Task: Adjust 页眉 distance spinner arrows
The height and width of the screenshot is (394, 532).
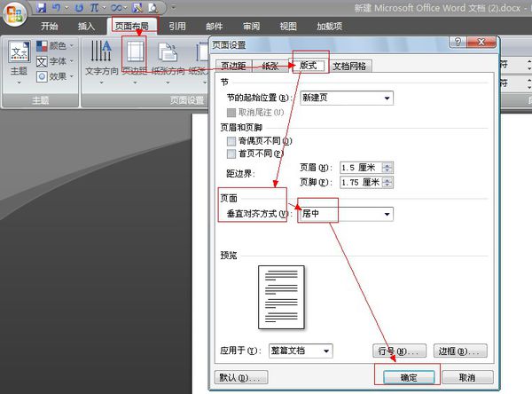Action: click(x=387, y=168)
